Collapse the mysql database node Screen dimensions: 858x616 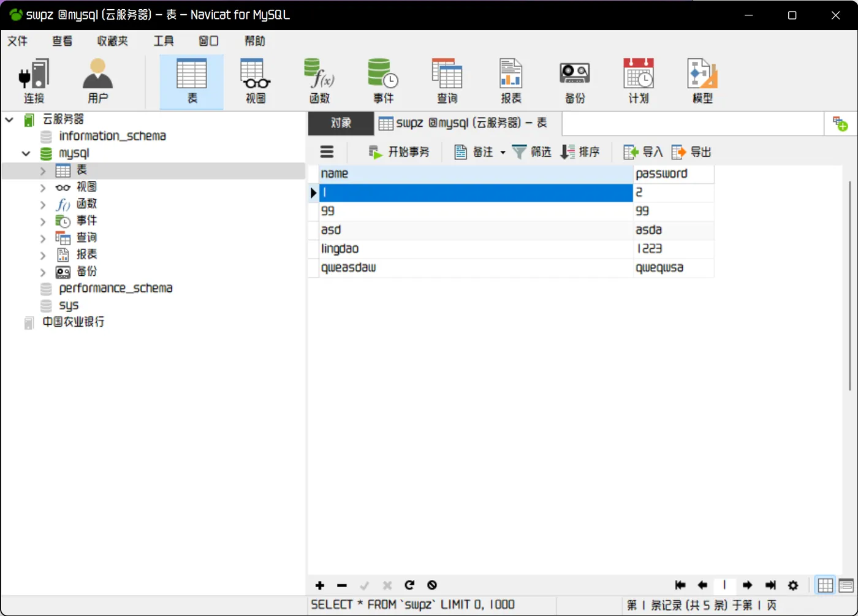26,153
